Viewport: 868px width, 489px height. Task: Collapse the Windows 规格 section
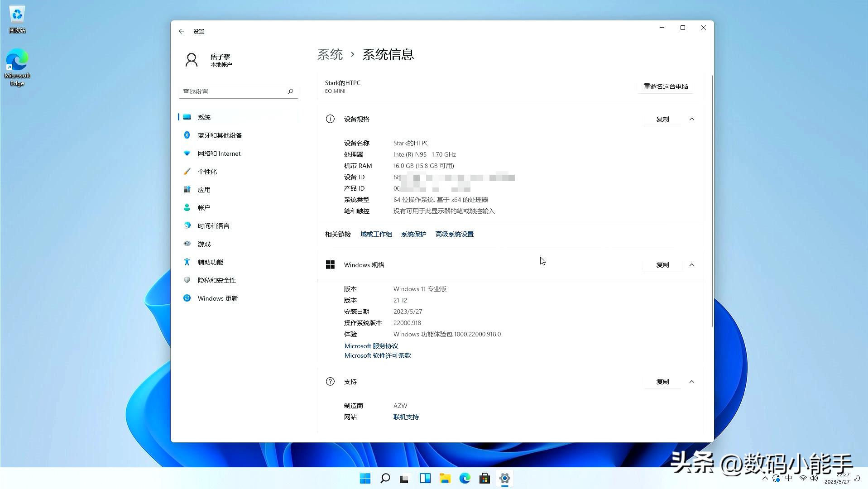(x=691, y=265)
